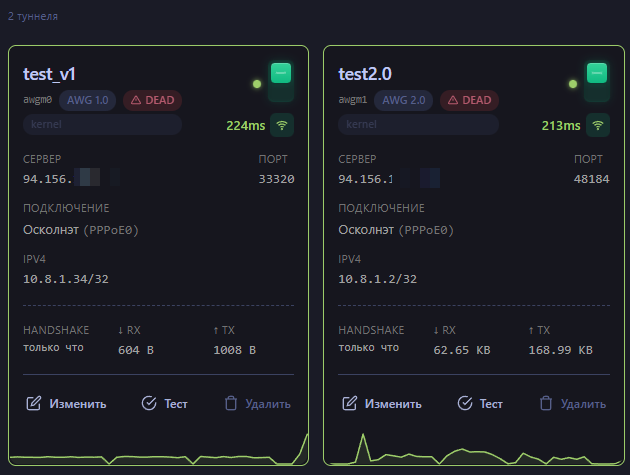Click the DEAD warning badge on test_v1
Viewport: 630px width, 475px height.
pyautogui.click(x=153, y=100)
